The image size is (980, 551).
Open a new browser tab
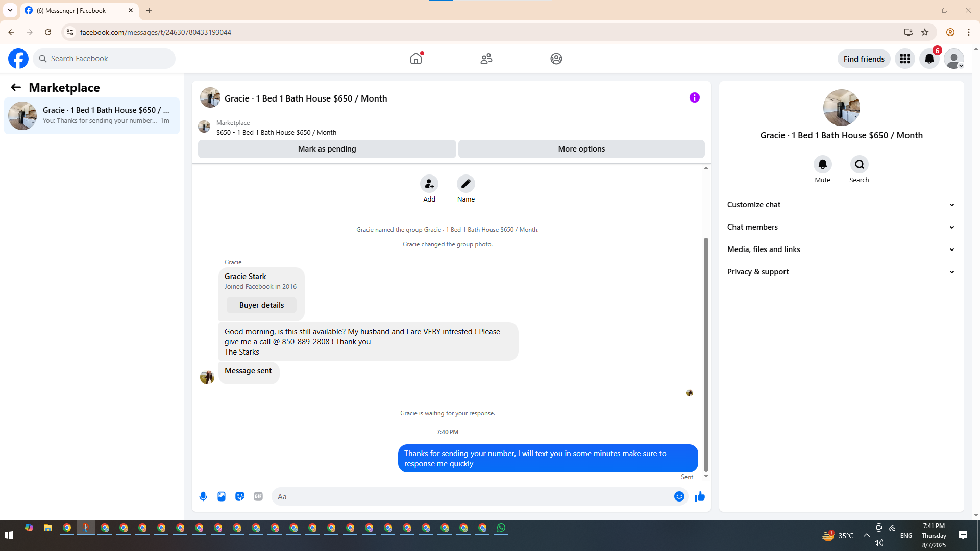(149, 10)
